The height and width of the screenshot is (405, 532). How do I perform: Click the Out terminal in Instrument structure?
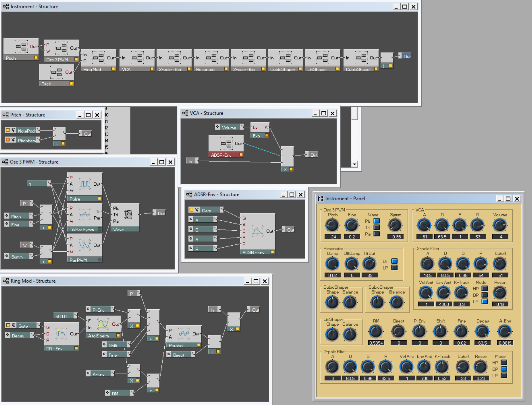(x=405, y=56)
